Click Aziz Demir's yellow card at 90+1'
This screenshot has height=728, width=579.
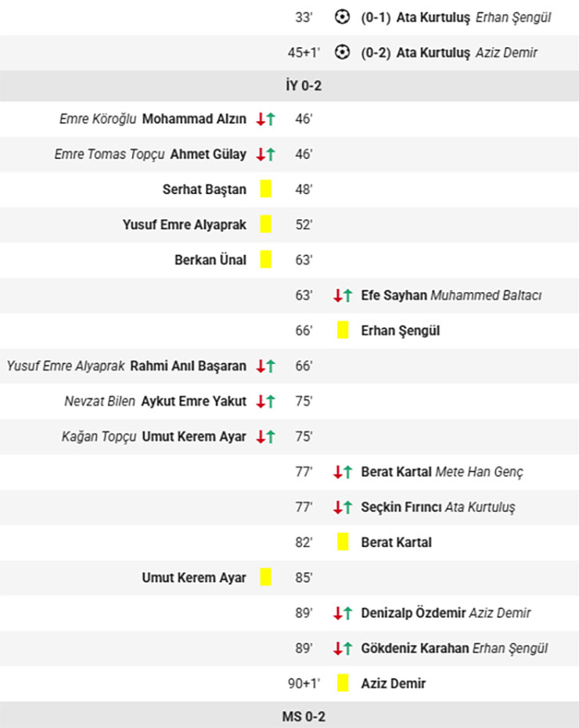click(343, 683)
